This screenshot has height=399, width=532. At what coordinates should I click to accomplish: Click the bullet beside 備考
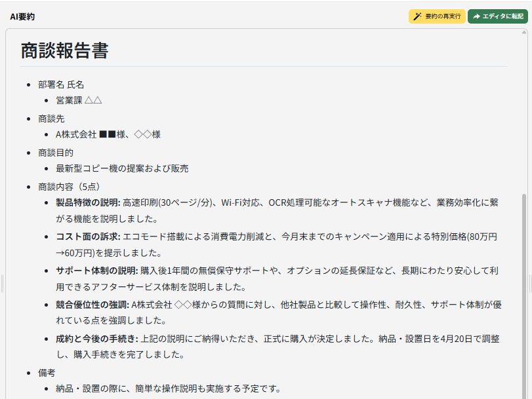point(28,371)
